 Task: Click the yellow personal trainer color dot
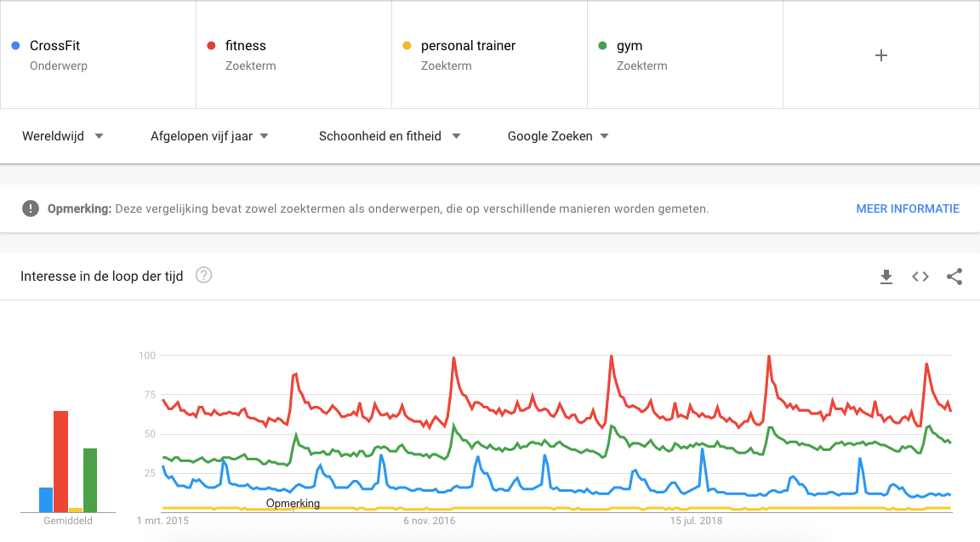(x=407, y=46)
